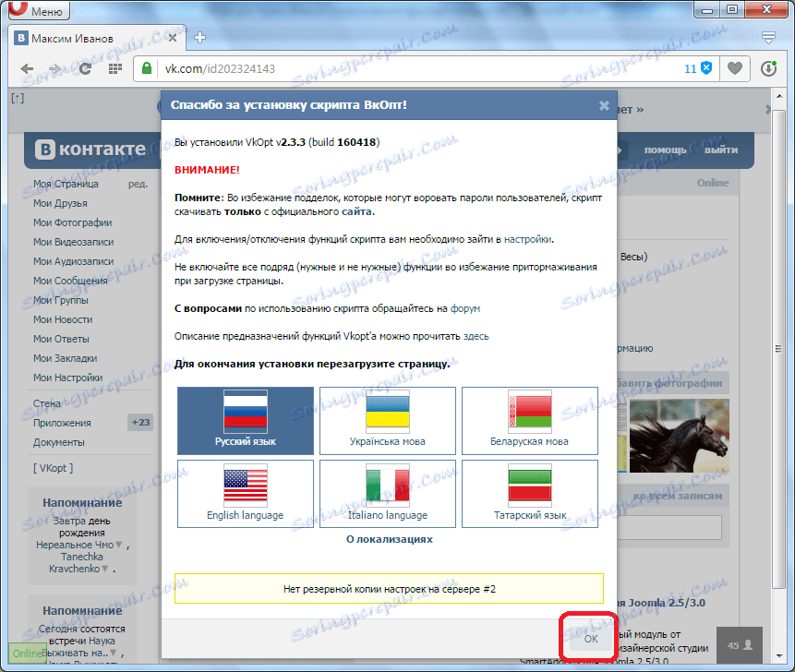The image size is (795, 672).
Task: Open the Speed Dial grid icon
Action: (115, 68)
